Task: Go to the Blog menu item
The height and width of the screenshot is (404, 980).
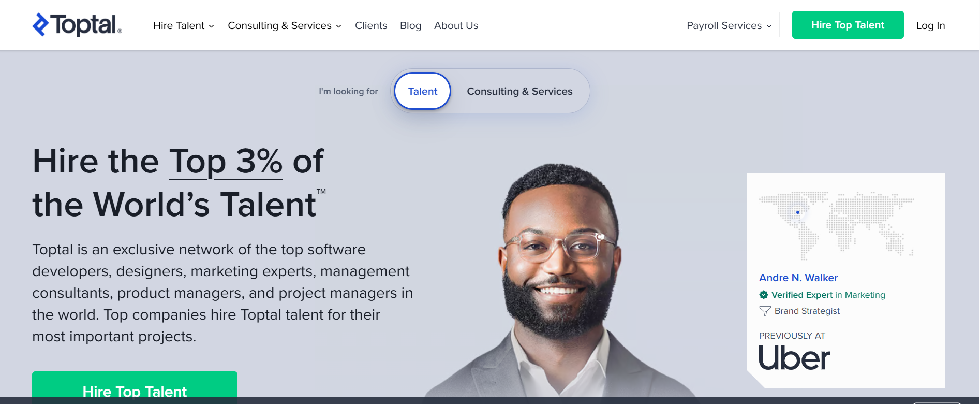Action: click(x=411, y=25)
